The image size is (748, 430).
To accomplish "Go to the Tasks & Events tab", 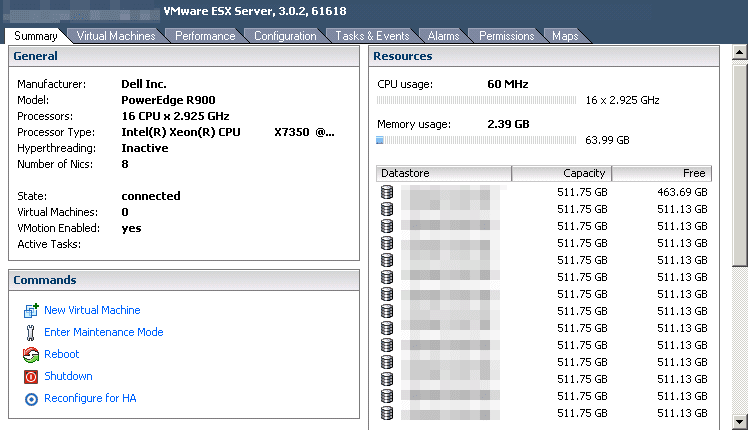I will tap(372, 36).
